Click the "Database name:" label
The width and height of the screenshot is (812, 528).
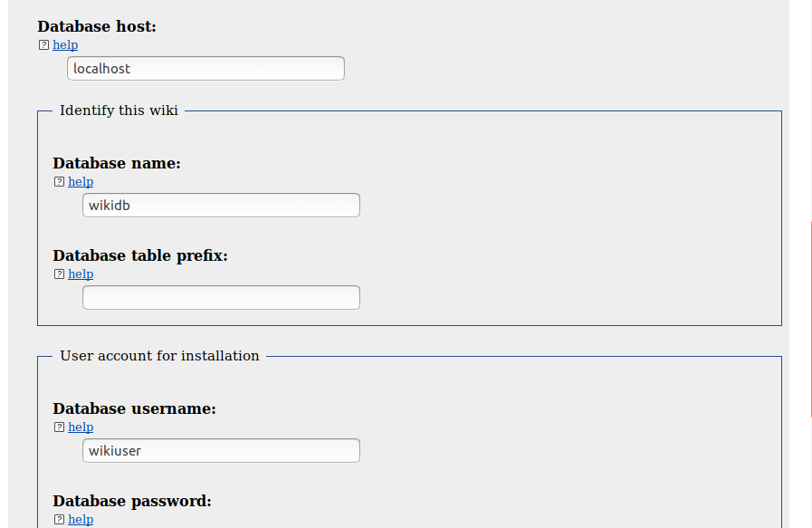pos(117,164)
